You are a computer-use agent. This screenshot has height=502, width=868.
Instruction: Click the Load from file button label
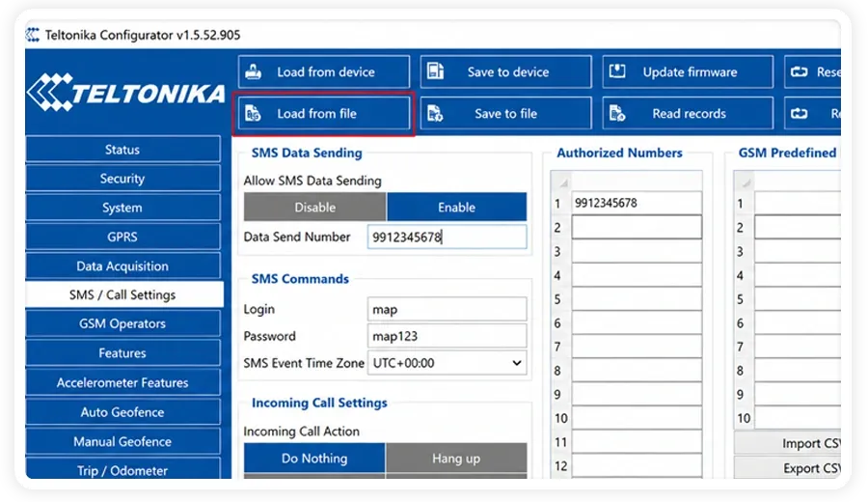point(316,114)
